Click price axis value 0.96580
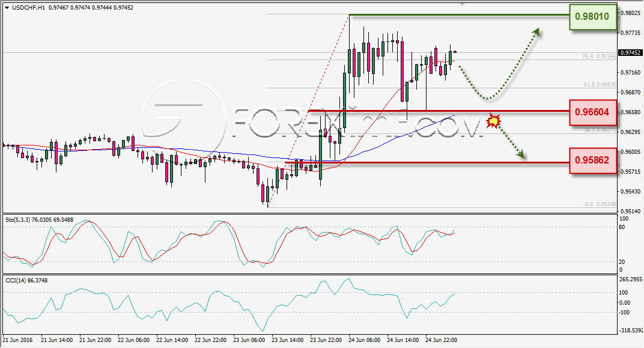The width and height of the screenshot is (644, 348). pyautogui.click(x=630, y=112)
